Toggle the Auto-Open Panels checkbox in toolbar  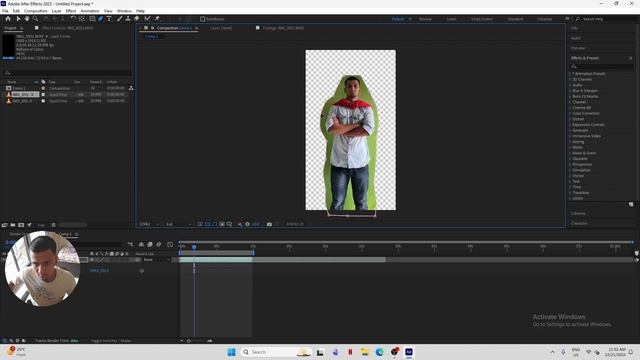[202, 19]
